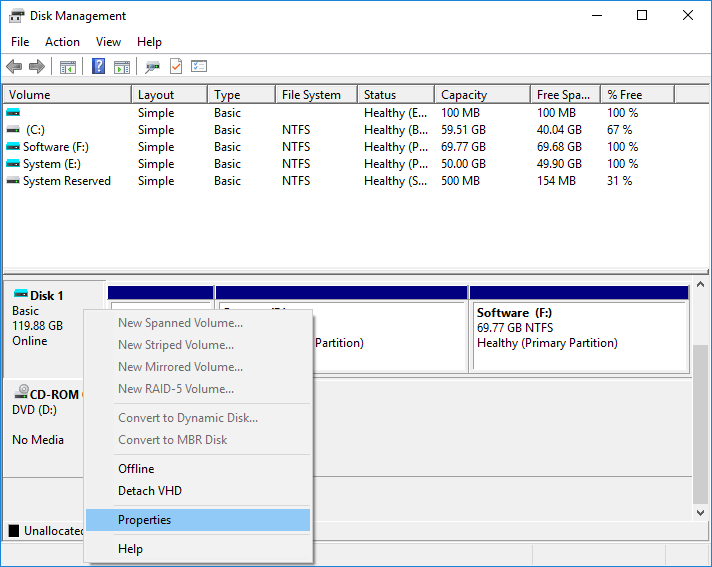This screenshot has width=712, height=567.
Task: Toggle the Show/Hide Console Tree icon
Action: click(x=68, y=67)
